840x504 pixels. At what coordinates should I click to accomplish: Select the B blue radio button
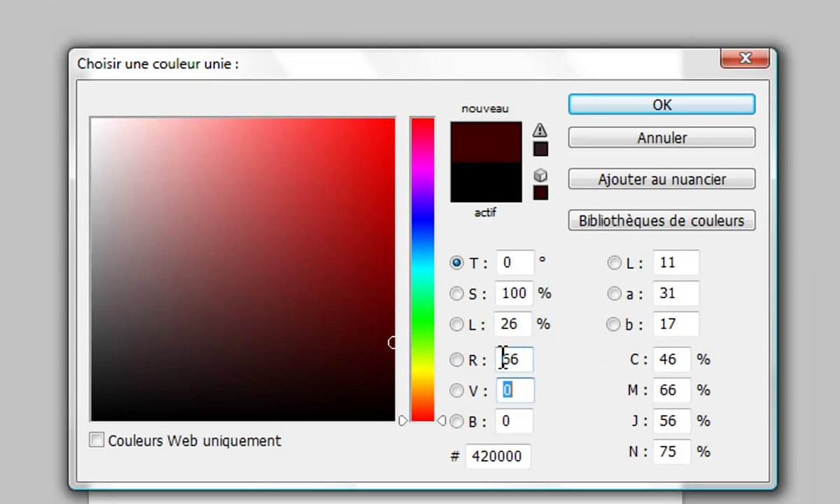(x=456, y=421)
